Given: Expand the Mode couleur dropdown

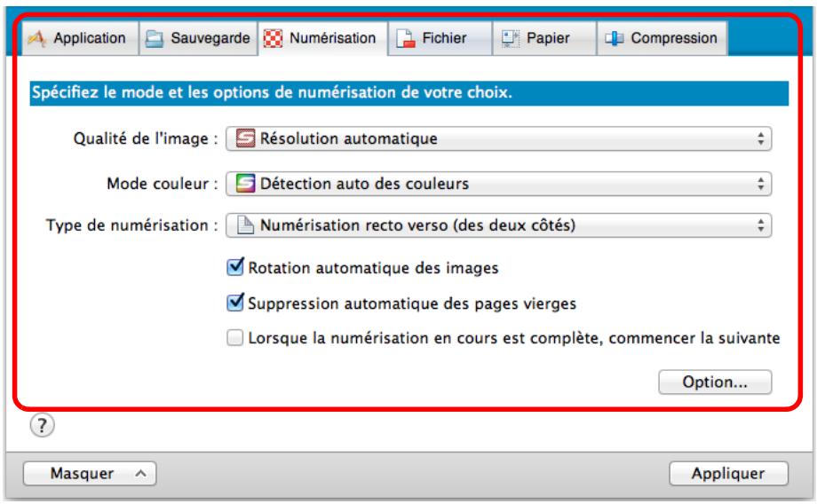Looking at the screenshot, I should coord(499,184).
